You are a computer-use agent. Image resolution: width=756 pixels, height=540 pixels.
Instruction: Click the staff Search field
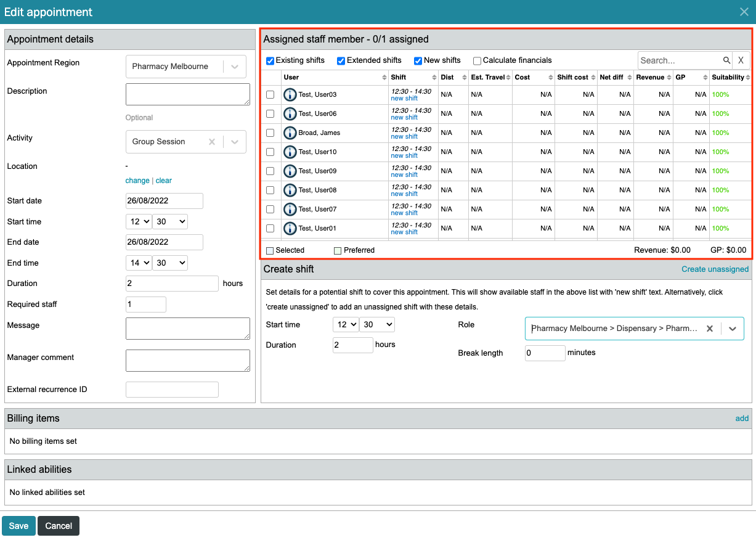[680, 60]
